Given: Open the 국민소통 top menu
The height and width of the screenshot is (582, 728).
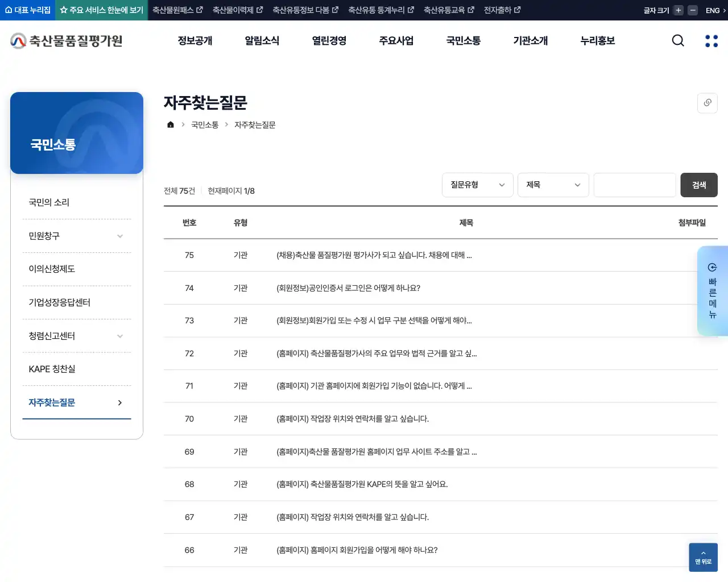Looking at the screenshot, I should click(x=464, y=40).
